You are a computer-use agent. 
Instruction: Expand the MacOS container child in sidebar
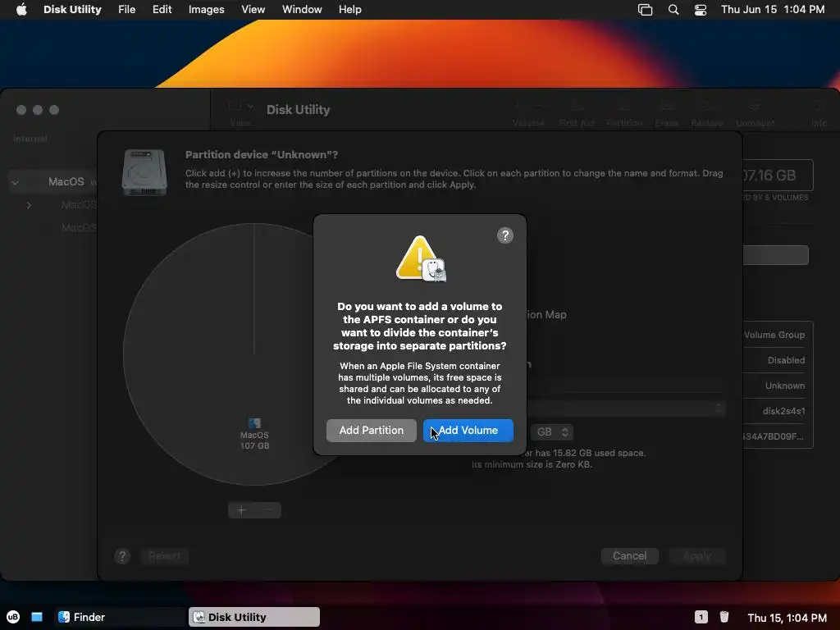(x=29, y=205)
